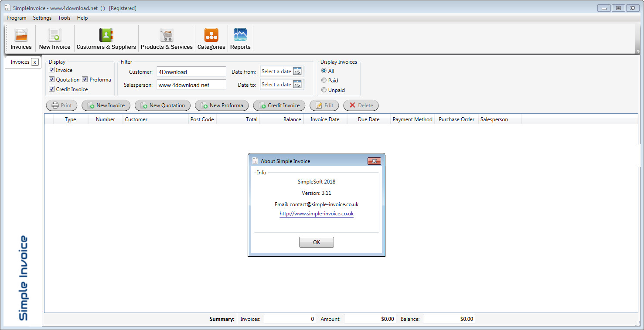Select the Unpaid invoices radio button
Image resolution: width=644 pixels, height=330 pixels.
(x=324, y=90)
